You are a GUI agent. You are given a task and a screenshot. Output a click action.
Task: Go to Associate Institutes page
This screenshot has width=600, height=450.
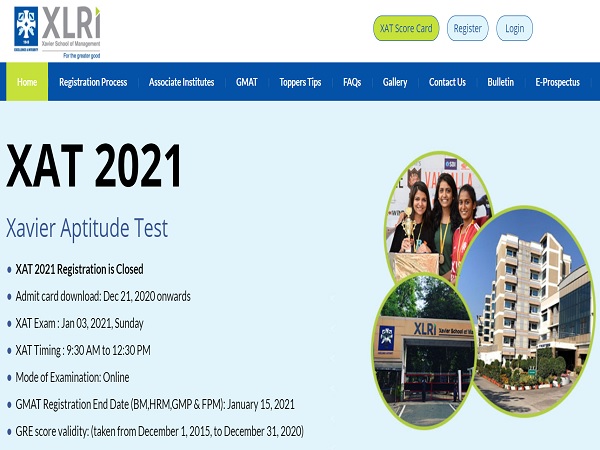point(181,82)
